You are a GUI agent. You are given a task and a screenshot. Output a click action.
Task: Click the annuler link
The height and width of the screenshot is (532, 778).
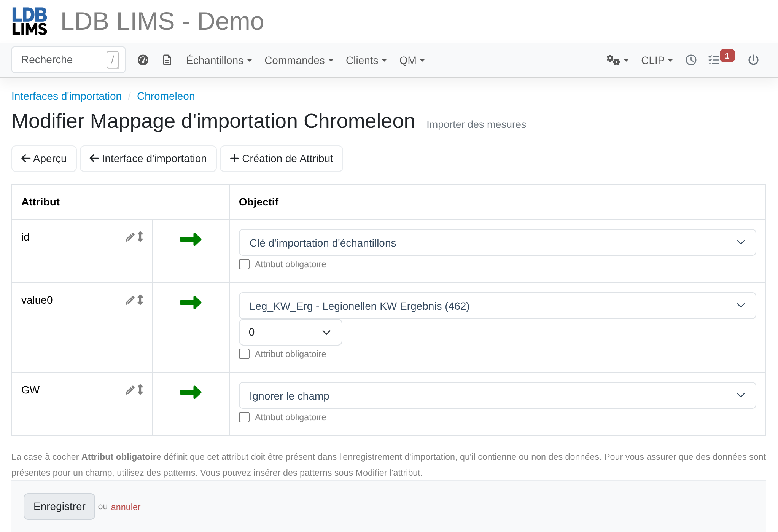pyautogui.click(x=126, y=507)
